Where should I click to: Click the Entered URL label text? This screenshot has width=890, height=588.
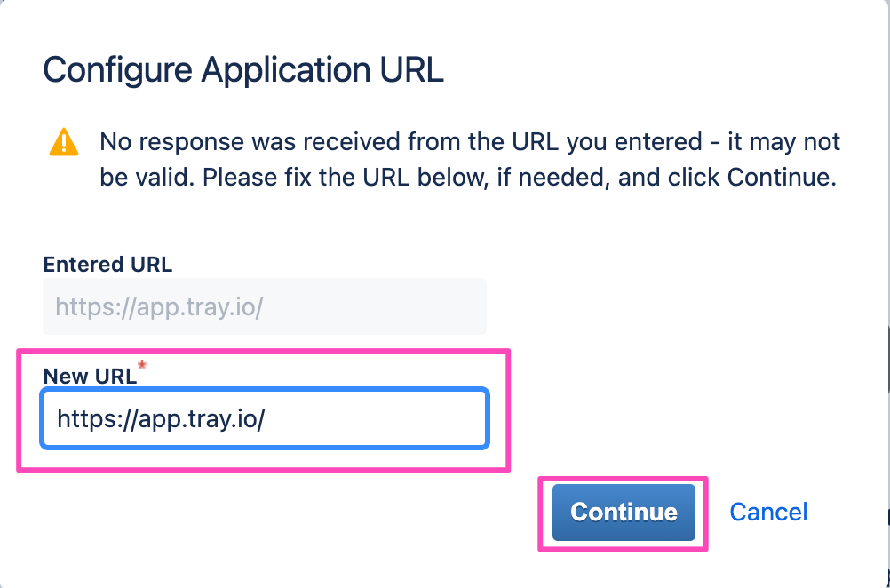pos(107,265)
